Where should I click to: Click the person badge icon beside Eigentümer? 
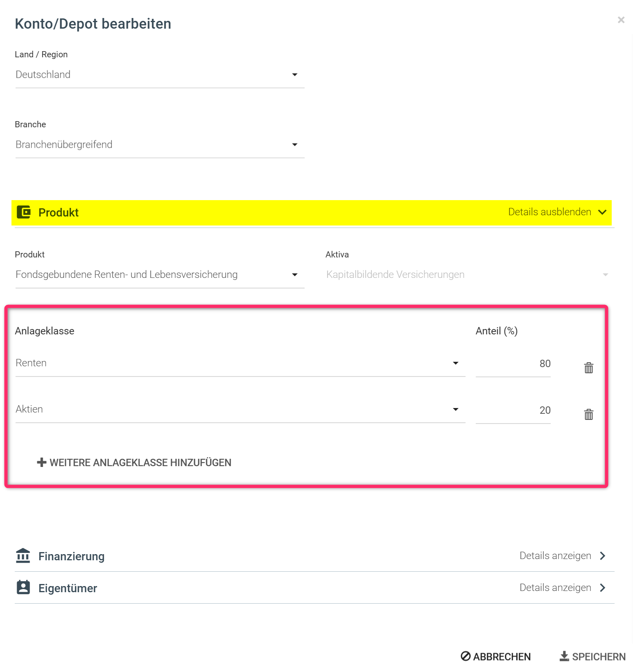23,588
